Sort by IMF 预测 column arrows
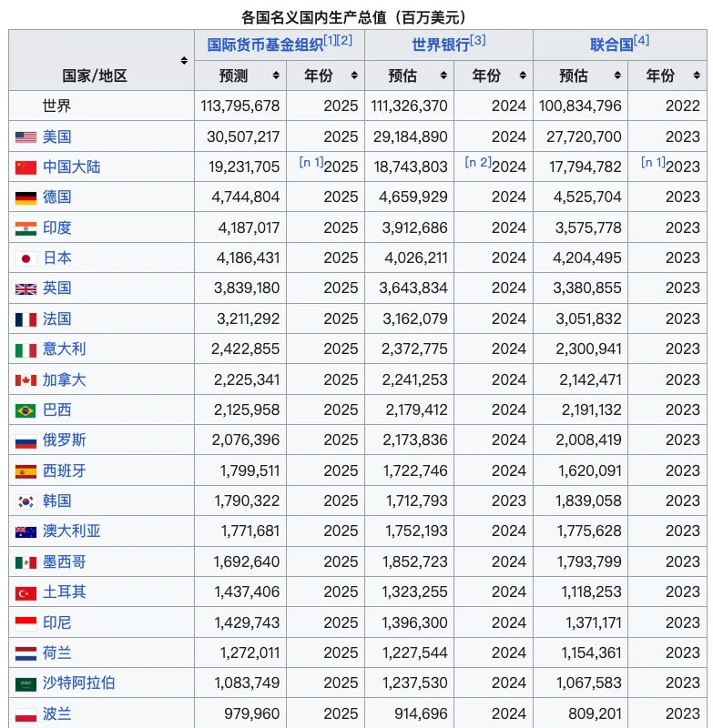The height and width of the screenshot is (728, 713). pyautogui.click(x=277, y=76)
